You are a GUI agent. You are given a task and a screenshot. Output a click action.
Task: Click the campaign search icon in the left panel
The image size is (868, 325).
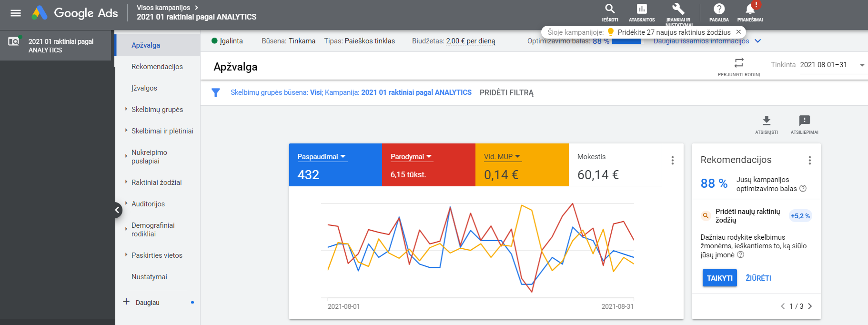pos(14,41)
